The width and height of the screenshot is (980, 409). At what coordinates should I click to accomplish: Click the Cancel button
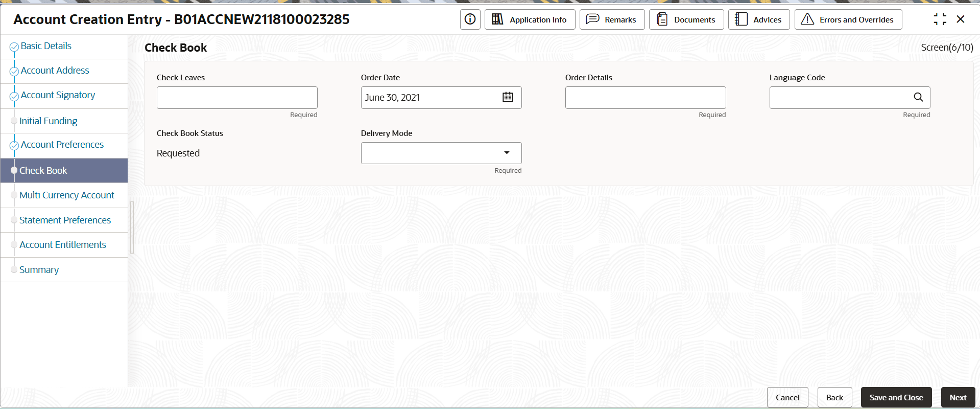coord(787,397)
